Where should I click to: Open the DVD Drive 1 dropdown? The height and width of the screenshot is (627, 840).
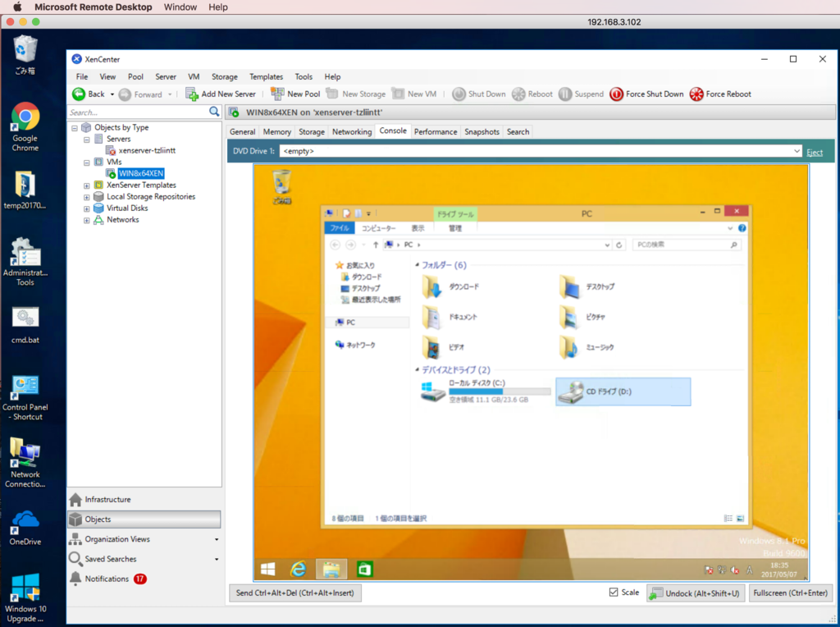click(x=797, y=151)
